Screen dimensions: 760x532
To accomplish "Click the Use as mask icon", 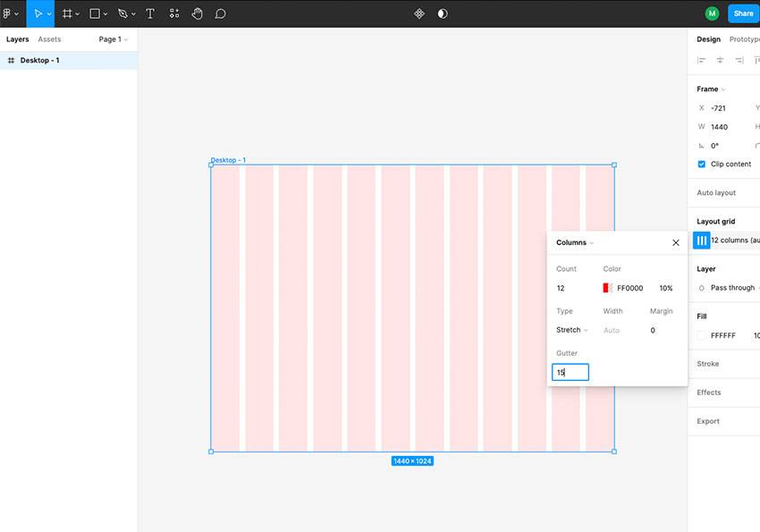I will tap(443, 13).
